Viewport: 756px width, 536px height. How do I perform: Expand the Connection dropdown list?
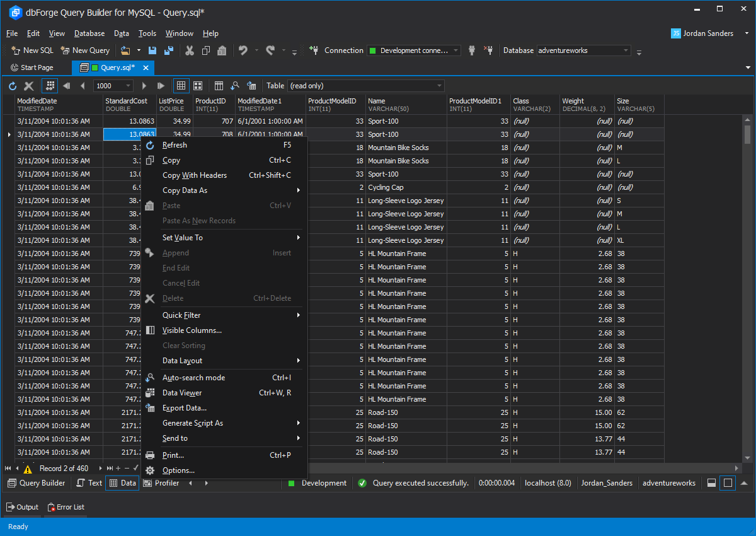tap(455, 50)
